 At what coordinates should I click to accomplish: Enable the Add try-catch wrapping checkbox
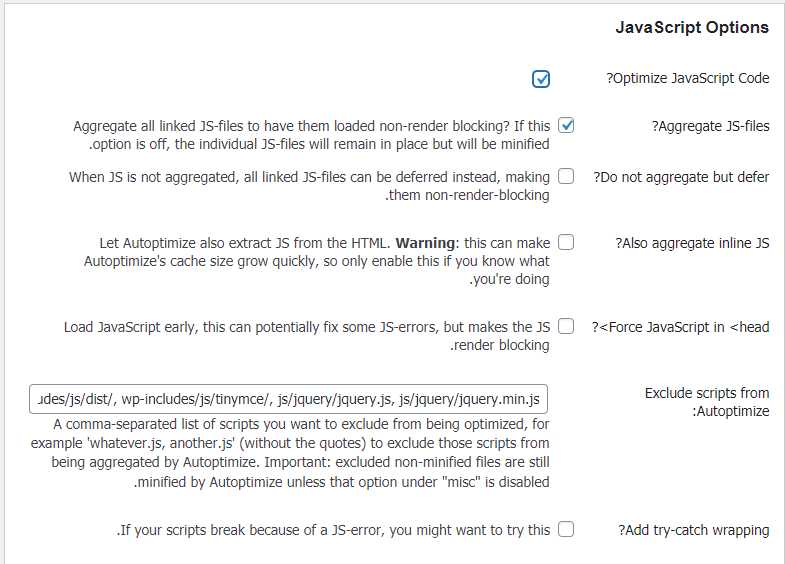566,530
